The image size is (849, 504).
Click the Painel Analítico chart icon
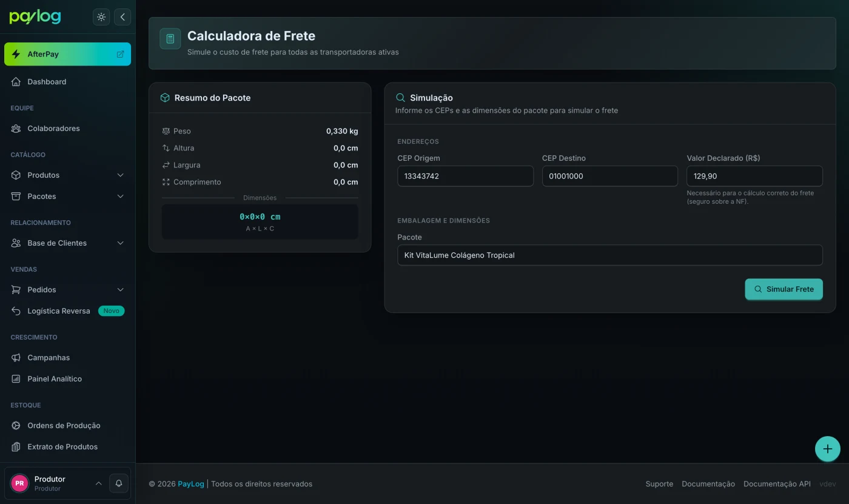click(16, 379)
